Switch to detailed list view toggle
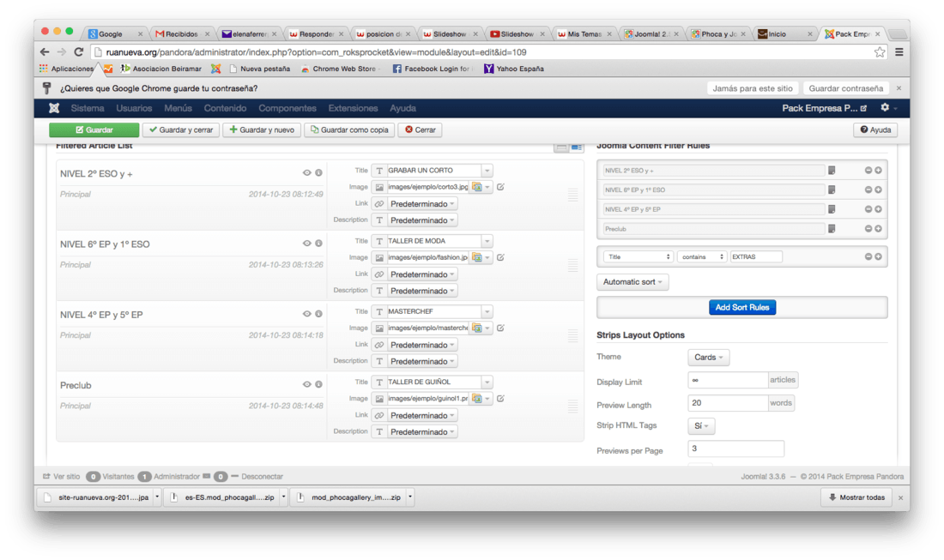Viewport: 944px width, 560px height. point(576,147)
